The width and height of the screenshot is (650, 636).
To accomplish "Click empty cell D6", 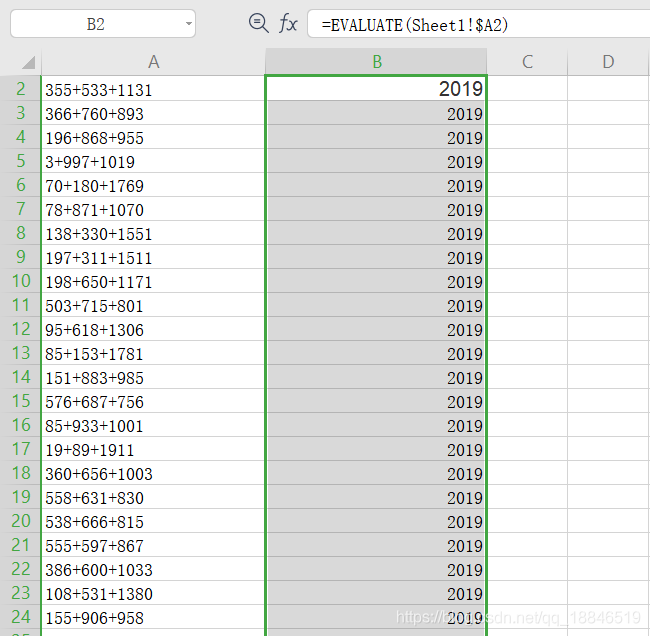I will 608,185.
